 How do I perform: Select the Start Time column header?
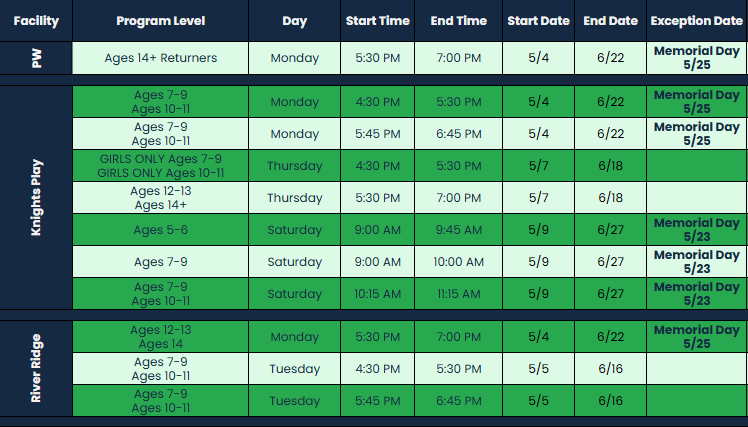[x=377, y=21]
